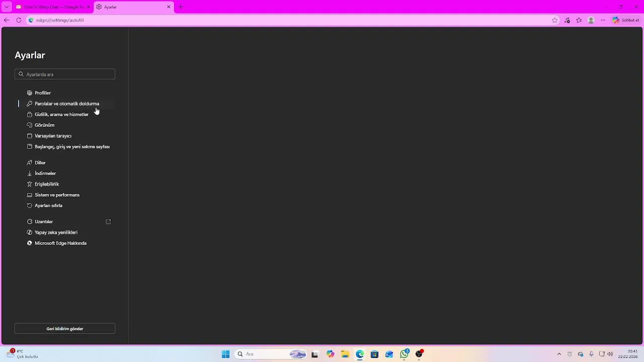Open the browser extensions toolbar icon
Image resolution: width=644 pixels, height=362 pixels.
coord(567,20)
